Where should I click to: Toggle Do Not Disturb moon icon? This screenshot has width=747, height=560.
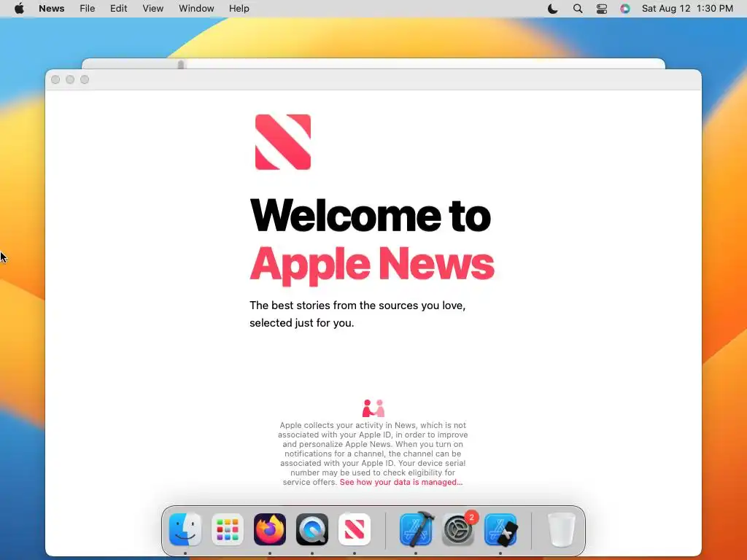[553, 9]
